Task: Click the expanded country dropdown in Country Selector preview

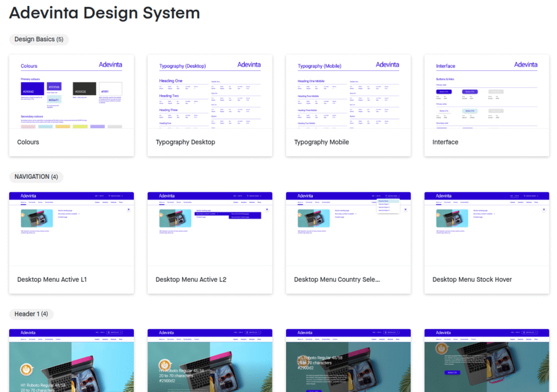Action: pos(388,206)
